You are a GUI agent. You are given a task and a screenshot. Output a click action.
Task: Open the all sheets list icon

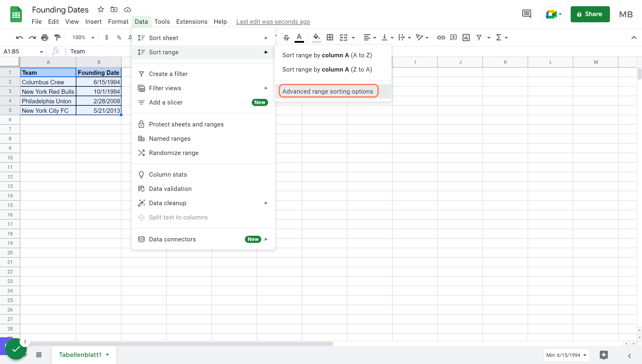(x=39, y=355)
